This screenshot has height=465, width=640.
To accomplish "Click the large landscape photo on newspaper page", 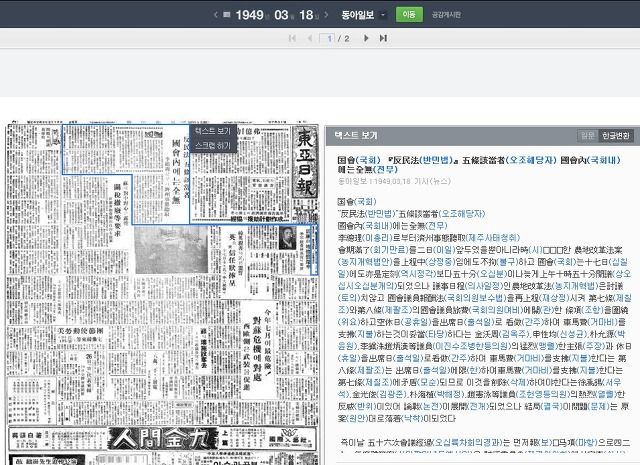I will tap(171, 250).
